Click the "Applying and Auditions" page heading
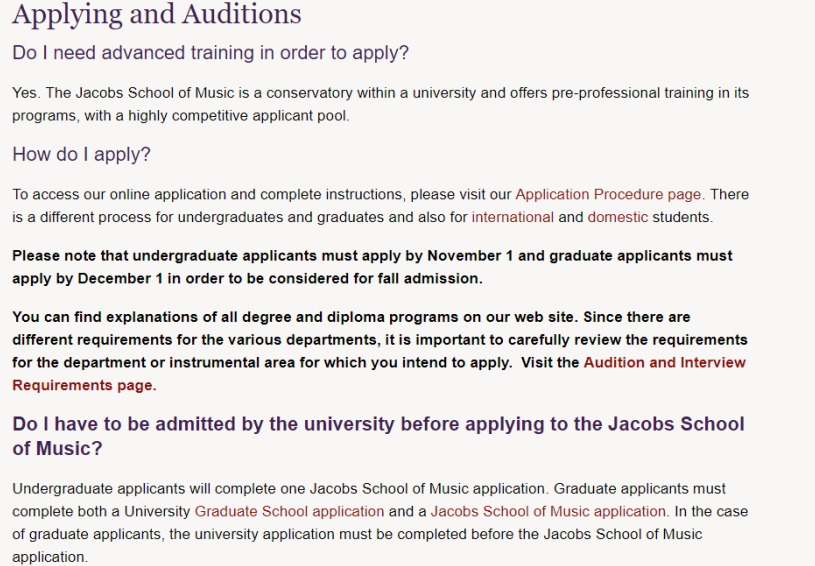Screen dimensions: 815x566 pos(157,16)
